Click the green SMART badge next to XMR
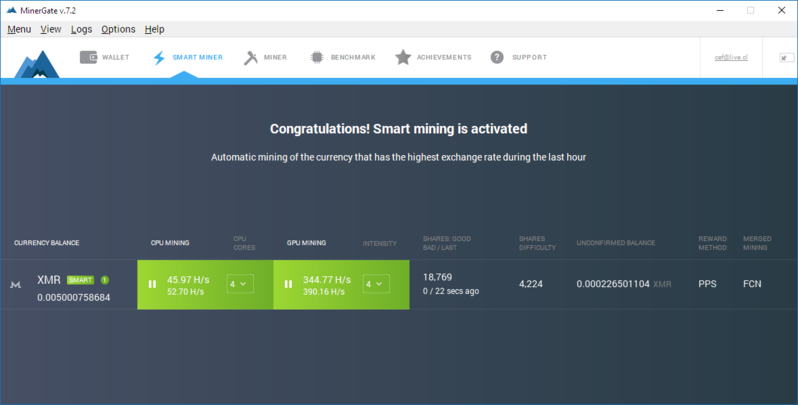The width and height of the screenshot is (798, 405). 80,280
